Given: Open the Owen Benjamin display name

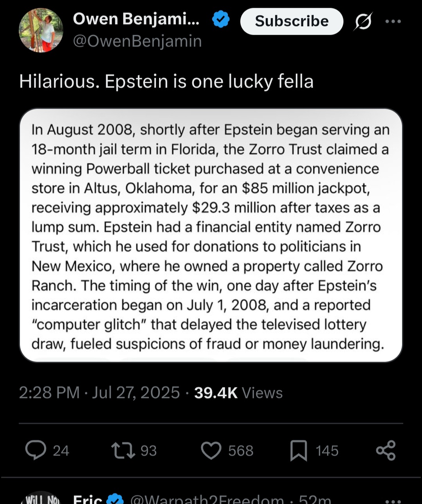Looking at the screenshot, I should coord(136,19).
